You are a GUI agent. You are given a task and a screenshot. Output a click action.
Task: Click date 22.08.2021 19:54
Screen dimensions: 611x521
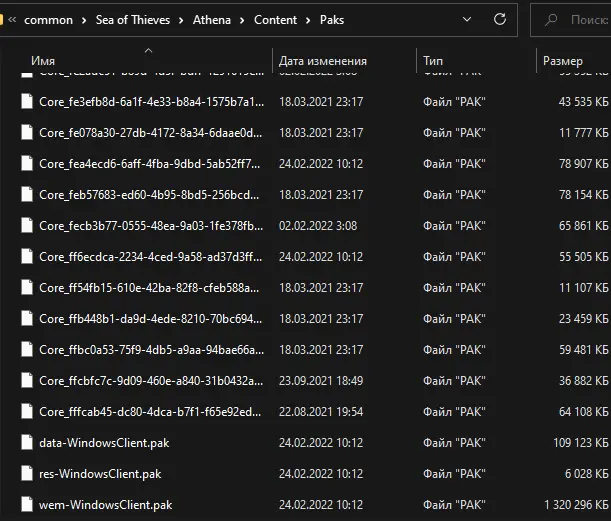tap(321, 412)
